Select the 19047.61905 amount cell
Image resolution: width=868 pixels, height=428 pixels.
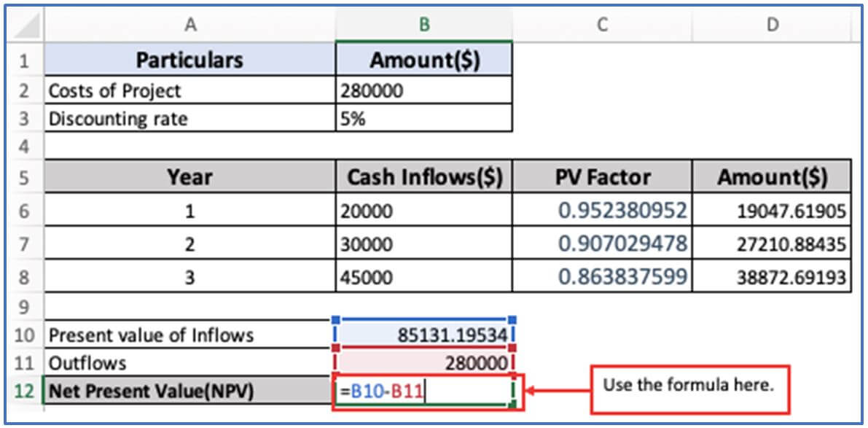(773, 211)
